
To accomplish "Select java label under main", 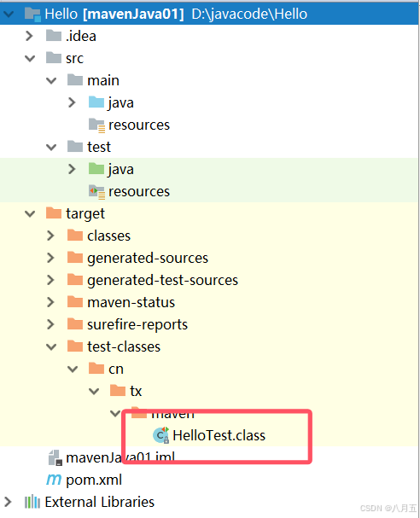I will (x=121, y=103).
